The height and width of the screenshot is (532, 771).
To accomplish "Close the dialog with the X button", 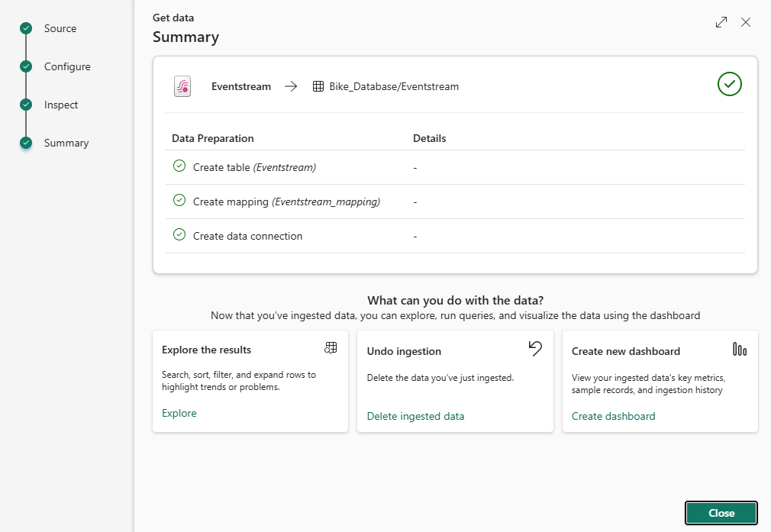I will (746, 22).
